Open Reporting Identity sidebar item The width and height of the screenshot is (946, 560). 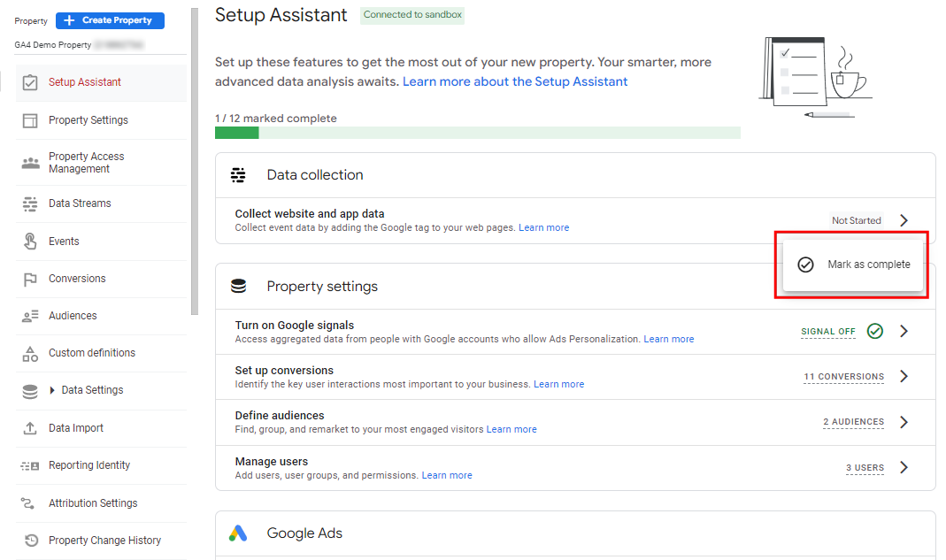(x=102, y=466)
